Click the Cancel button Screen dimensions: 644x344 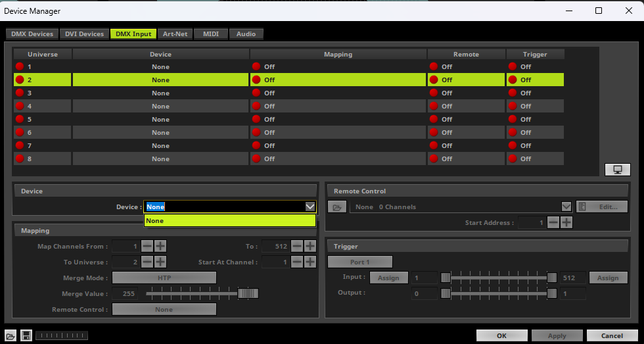pyautogui.click(x=612, y=335)
